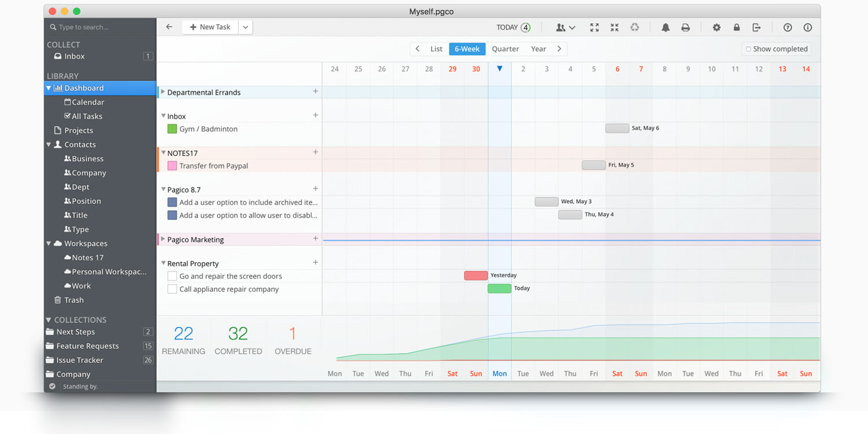This screenshot has height=434, width=868.
Task: Mark 'Call appliance repair company' complete
Action: tap(172, 289)
